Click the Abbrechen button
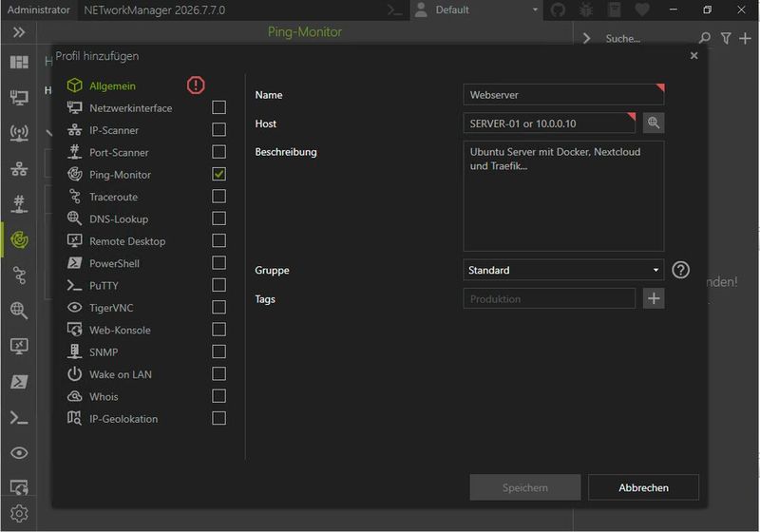Image resolution: width=760 pixels, height=532 pixels. pyautogui.click(x=643, y=487)
